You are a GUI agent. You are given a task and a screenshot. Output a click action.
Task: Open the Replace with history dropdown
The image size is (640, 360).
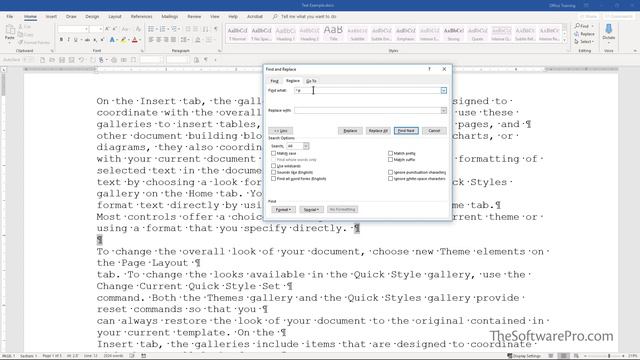(x=444, y=111)
